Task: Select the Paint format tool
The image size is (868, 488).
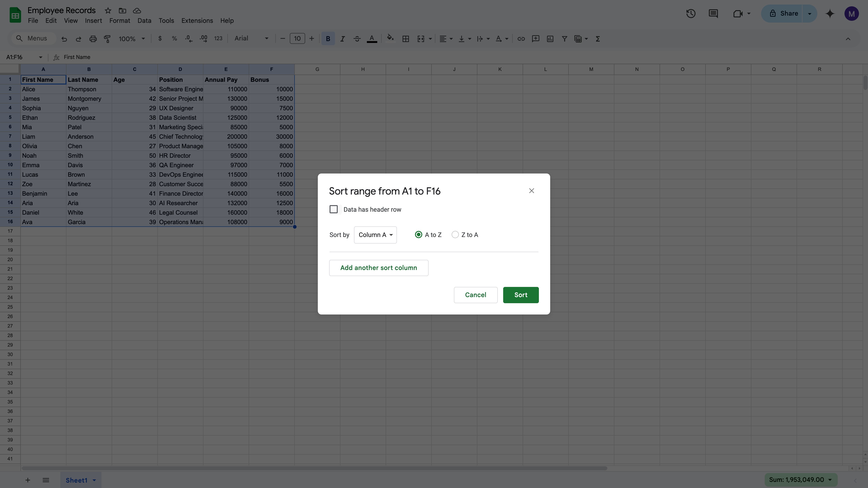Action: point(108,39)
